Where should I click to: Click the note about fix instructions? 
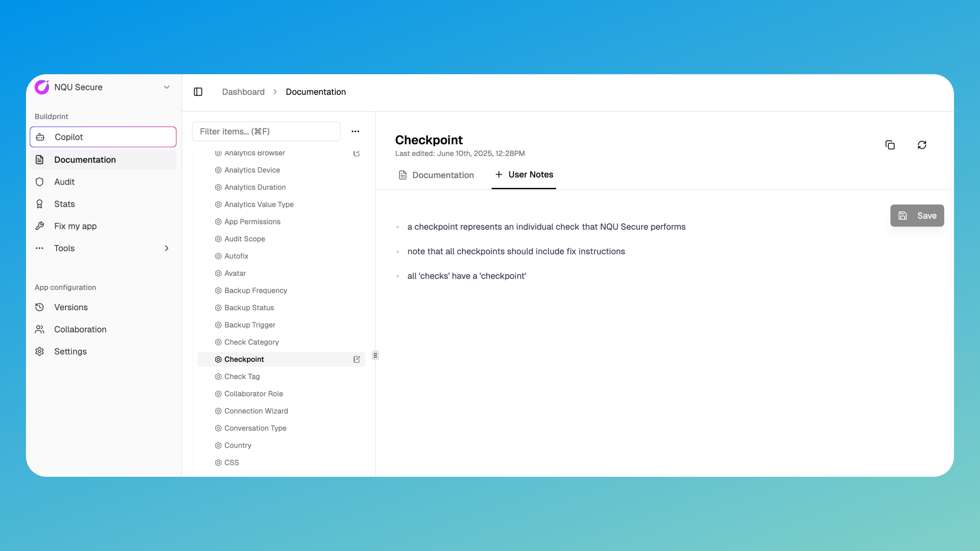[x=516, y=251]
